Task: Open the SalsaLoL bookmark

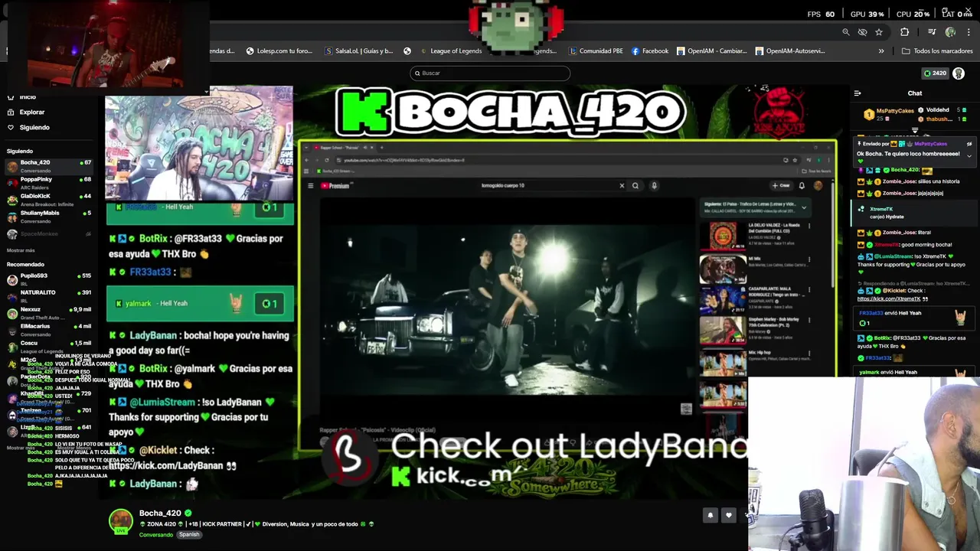Action: 359,51
